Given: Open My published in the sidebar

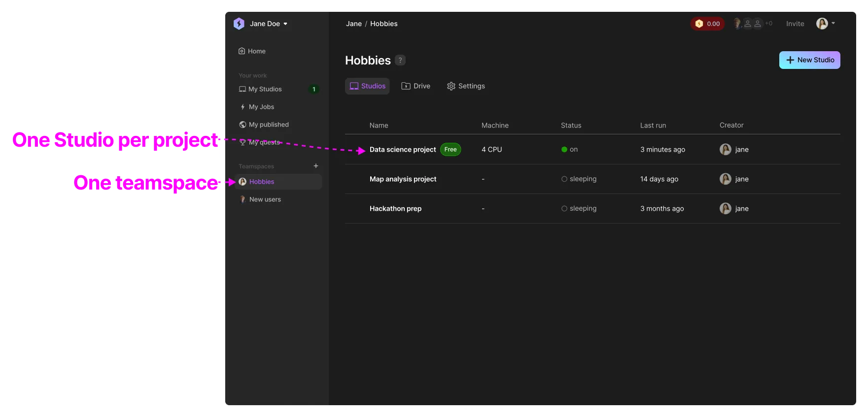Looking at the screenshot, I should coord(264,125).
